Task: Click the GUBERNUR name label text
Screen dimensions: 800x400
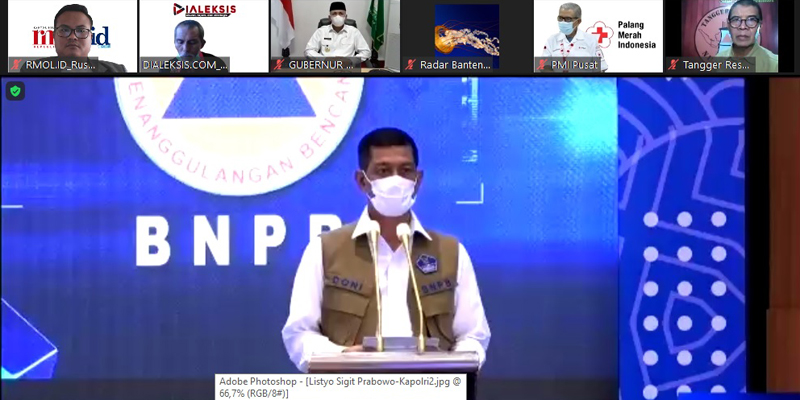Action: (321, 65)
